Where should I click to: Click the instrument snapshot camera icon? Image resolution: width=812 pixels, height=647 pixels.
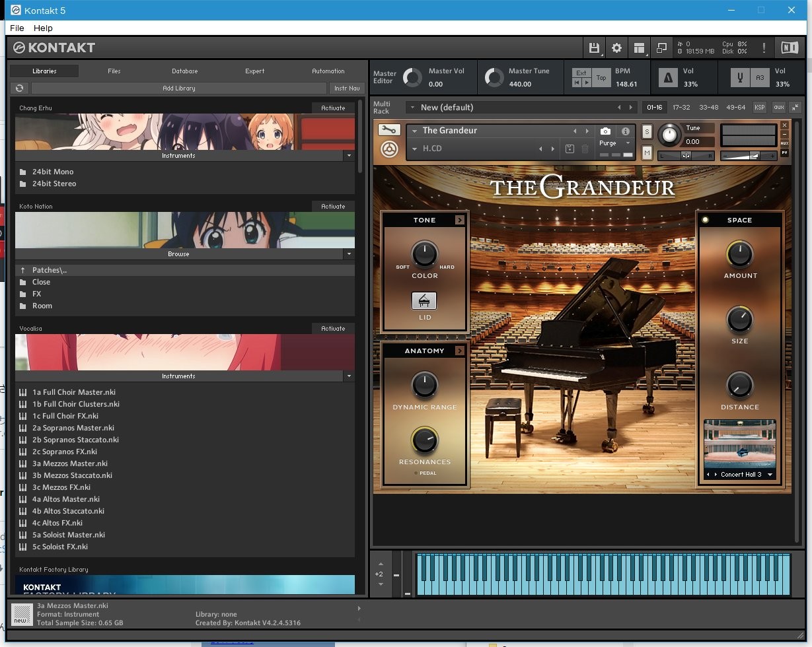click(x=605, y=131)
